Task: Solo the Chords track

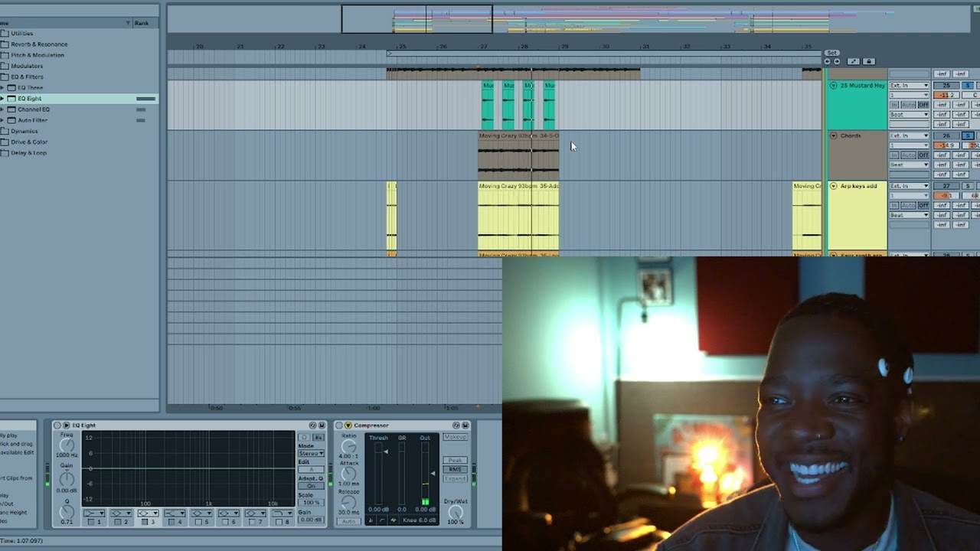Action: pyautogui.click(x=967, y=135)
